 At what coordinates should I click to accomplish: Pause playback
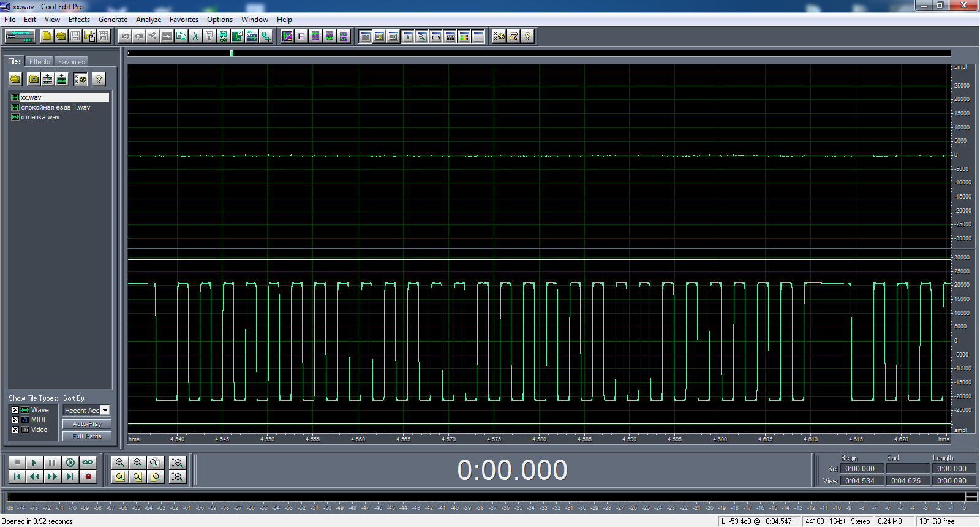tap(53, 463)
